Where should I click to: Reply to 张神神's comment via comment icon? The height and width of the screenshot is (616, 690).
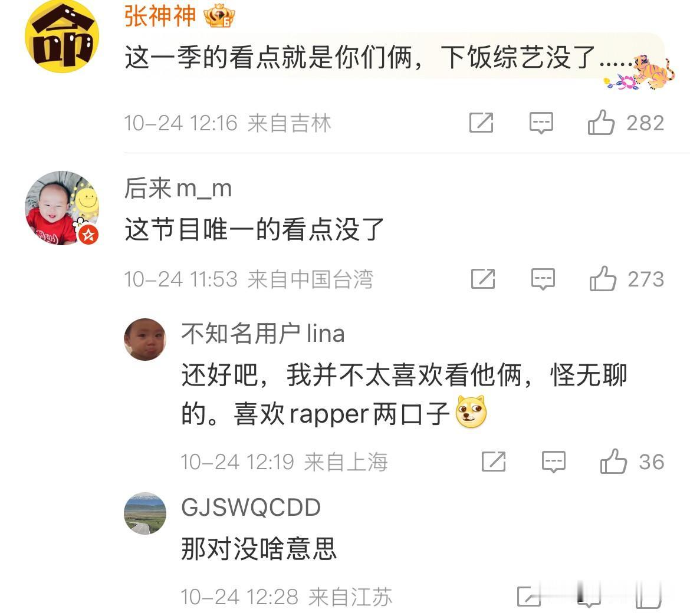pyautogui.click(x=541, y=123)
